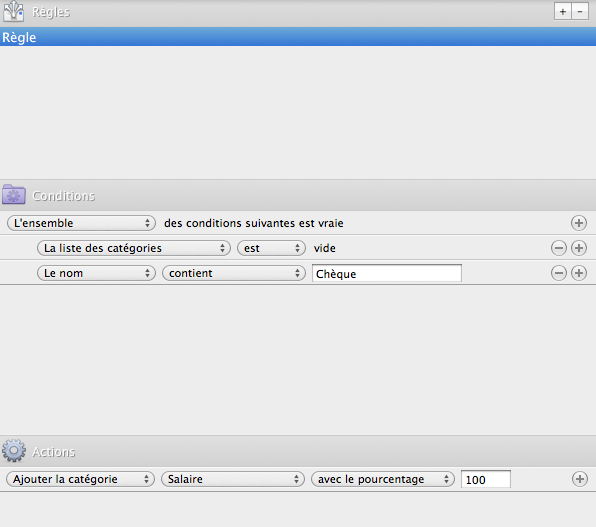Click the Chèque text field

coord(387,273)
